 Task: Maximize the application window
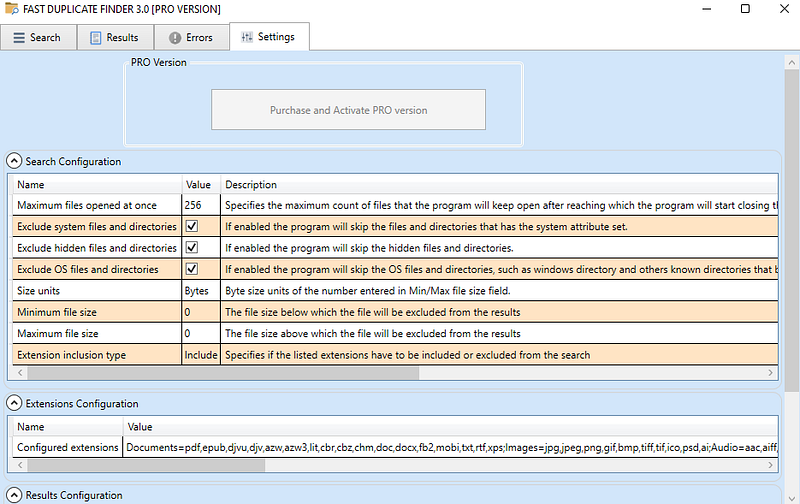point(745,9)
